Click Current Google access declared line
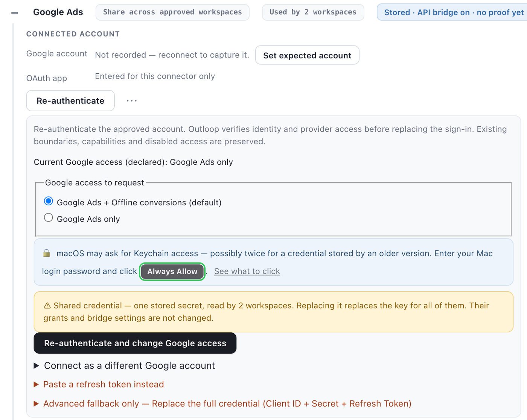The image size is (527, 420). pyautogui.click(x=133, y=162)
